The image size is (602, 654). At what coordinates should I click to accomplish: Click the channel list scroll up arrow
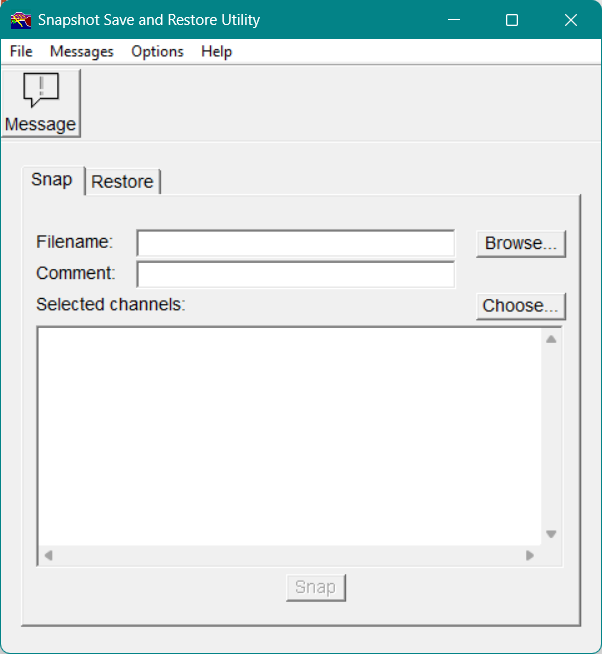click(x=551, y=339)
